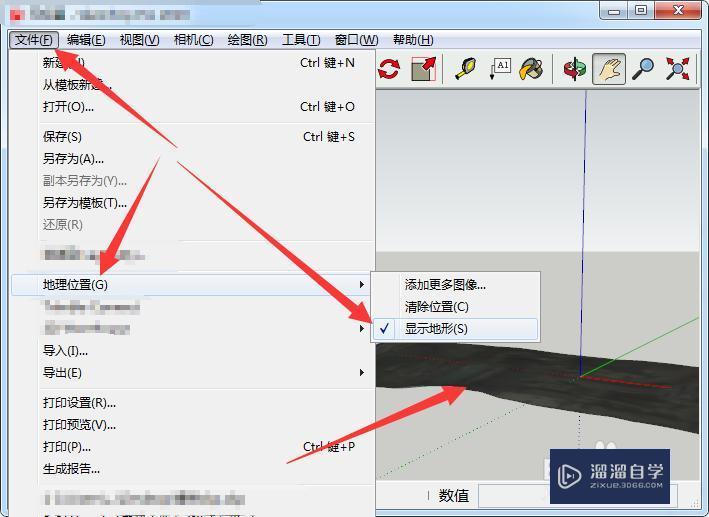The width and height of the screenshot is (709, 517).
Task: Close the application window
Action: coord(678,10)
